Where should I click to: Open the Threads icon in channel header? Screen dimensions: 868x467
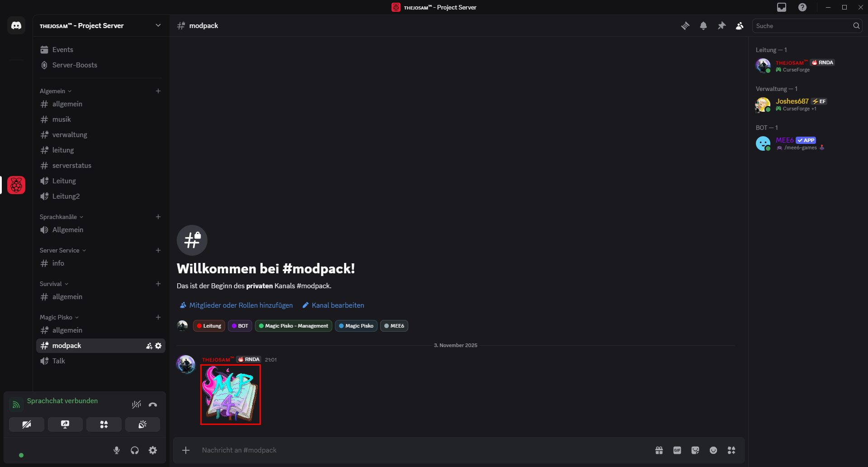tap(685, 26)
